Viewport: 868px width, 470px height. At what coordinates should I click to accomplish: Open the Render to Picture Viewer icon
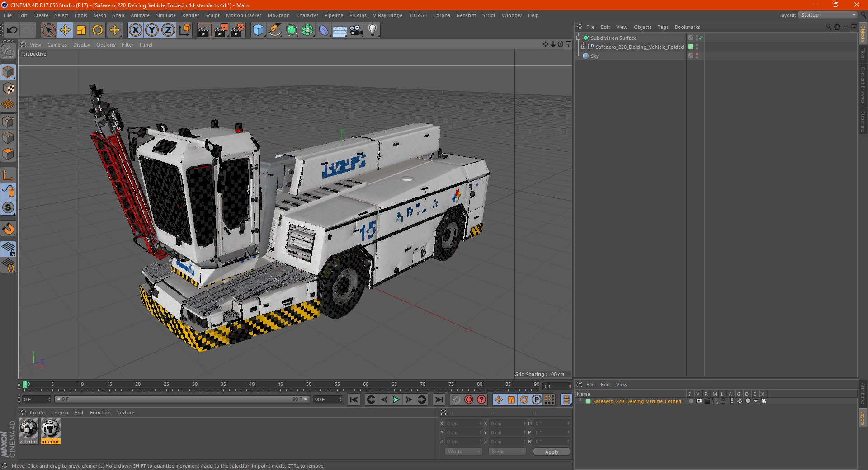221,30
